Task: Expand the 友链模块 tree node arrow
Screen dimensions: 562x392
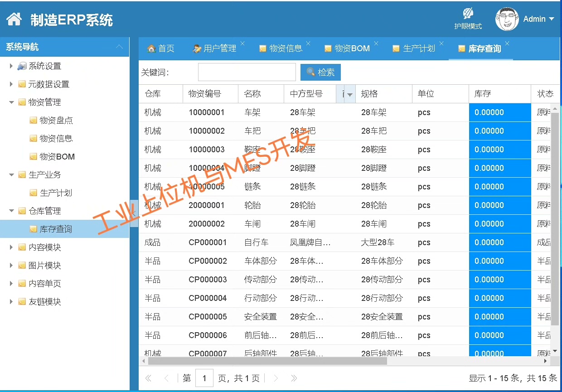Action: pyautogui.click(x=11, y=302)
